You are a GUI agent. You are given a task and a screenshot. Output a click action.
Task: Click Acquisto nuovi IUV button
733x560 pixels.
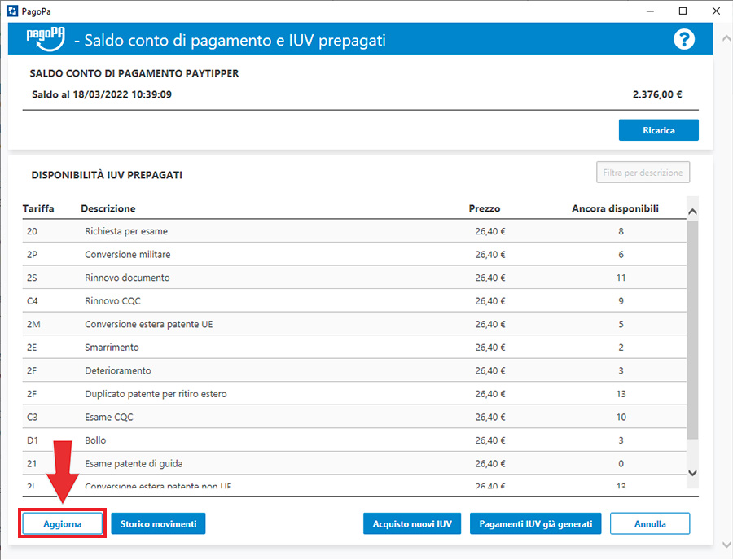pyautogui.click(x=412, y=523)
